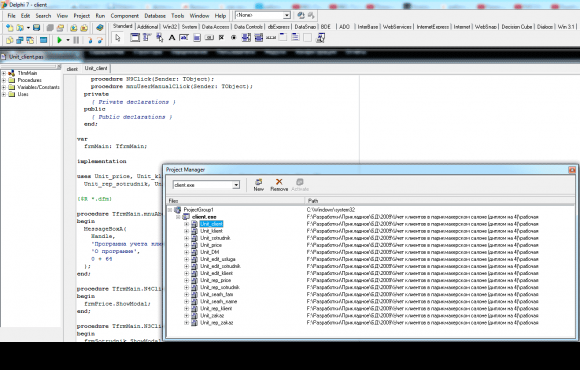
Task: Select the CheckBox component in Standard palette
Action: click(x=221, y=37)
